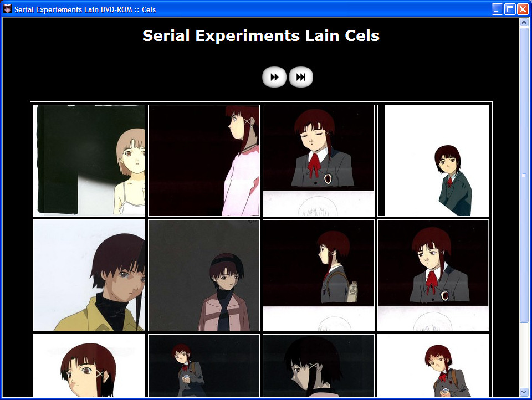Click the scrollbar down arrow
This screenshot has height=400, width=532.
tap(524, 392)
